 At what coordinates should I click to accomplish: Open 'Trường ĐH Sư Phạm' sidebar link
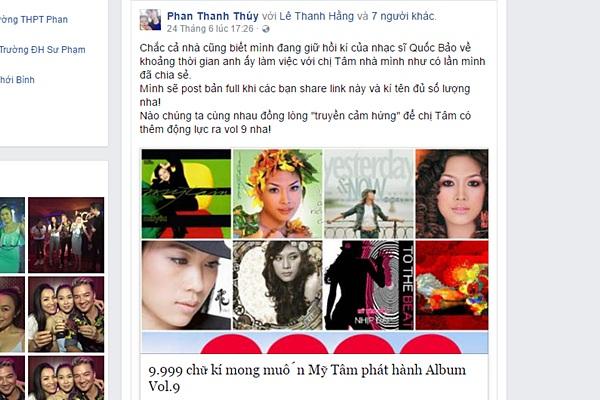coord(42,50)
